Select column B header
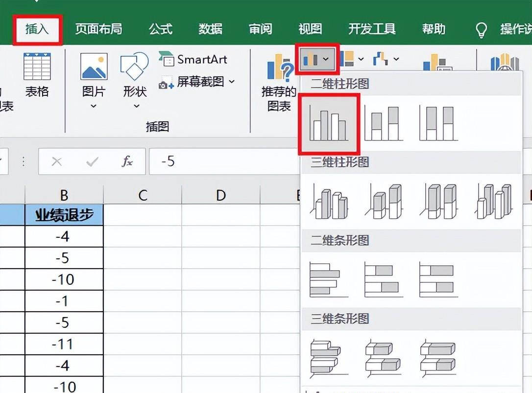Viewport: 532px width, 393px height. click(64, 195)
